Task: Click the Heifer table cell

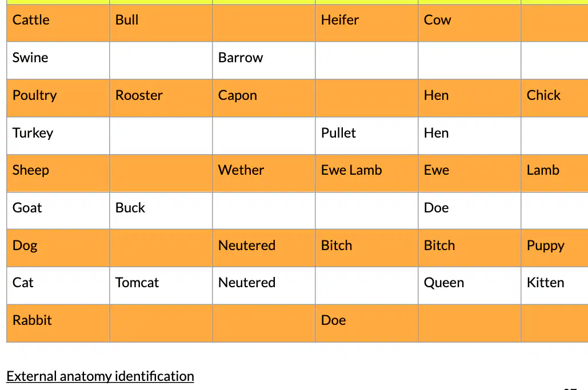Action: tap(366, 23)
